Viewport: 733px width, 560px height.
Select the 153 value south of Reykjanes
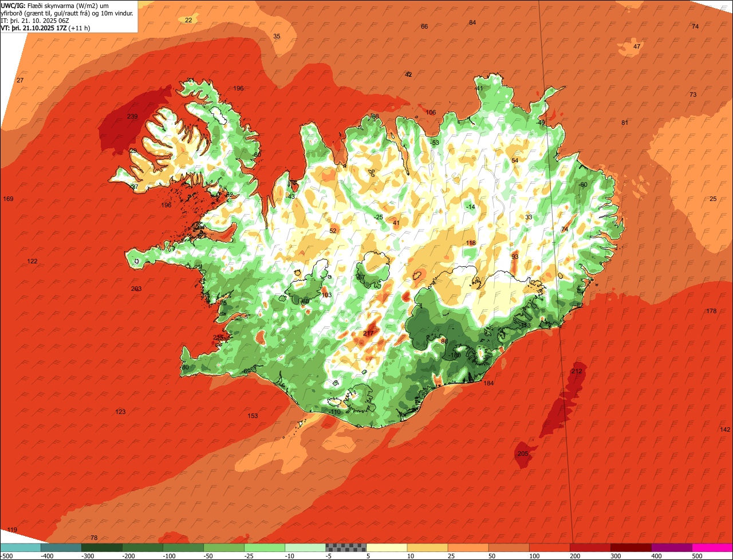click(x=253, y=416)
